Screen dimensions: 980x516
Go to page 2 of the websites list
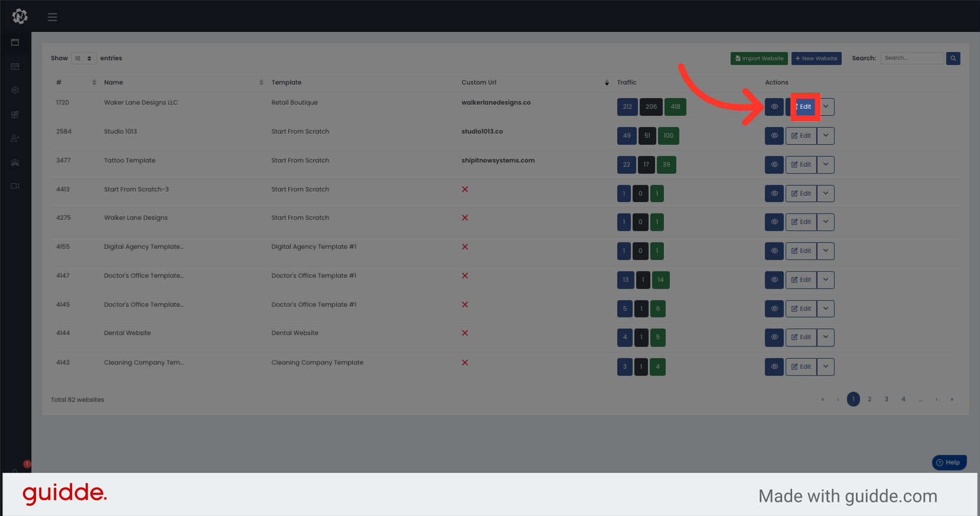click(870, 400)
